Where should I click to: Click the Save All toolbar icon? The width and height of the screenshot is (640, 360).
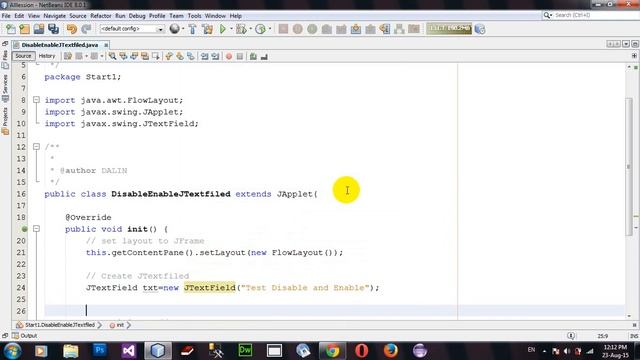(53, 29)
